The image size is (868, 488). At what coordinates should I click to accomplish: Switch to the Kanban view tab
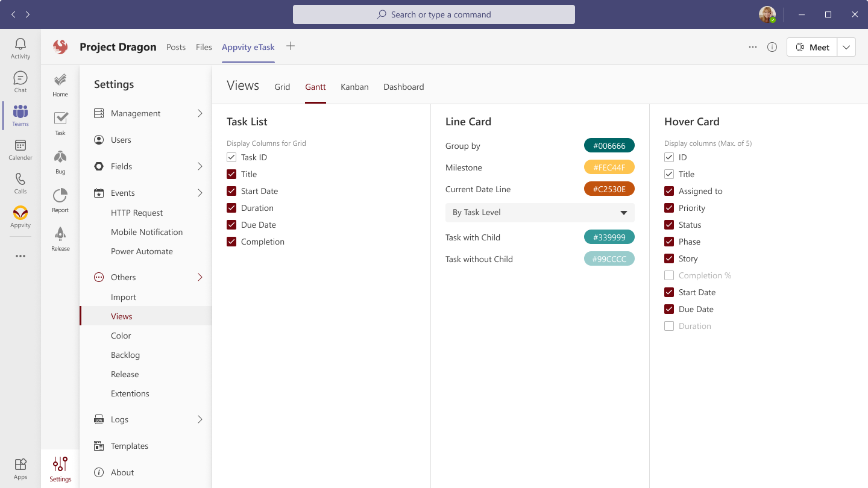pyautogui.click(x=354, y=87)
